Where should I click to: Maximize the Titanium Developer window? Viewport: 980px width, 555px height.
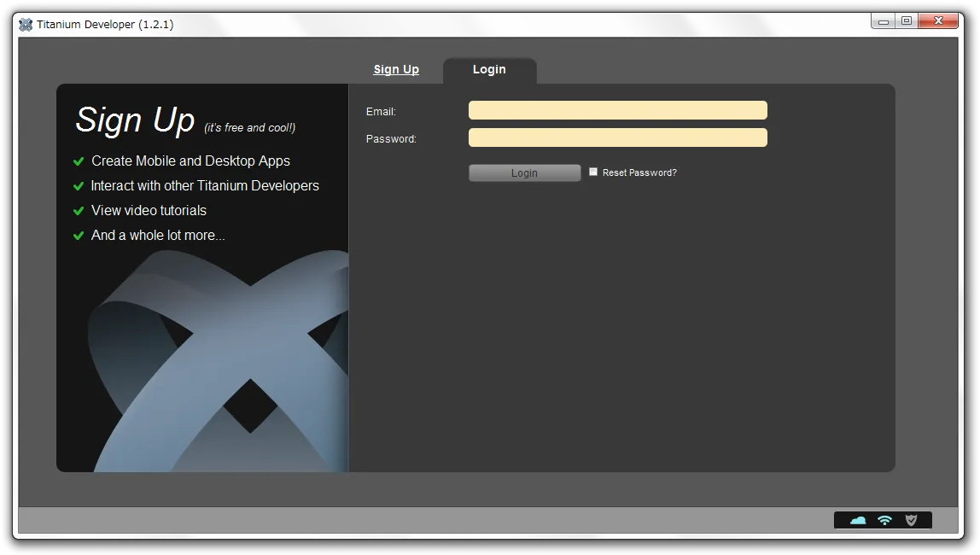[906, 21]
